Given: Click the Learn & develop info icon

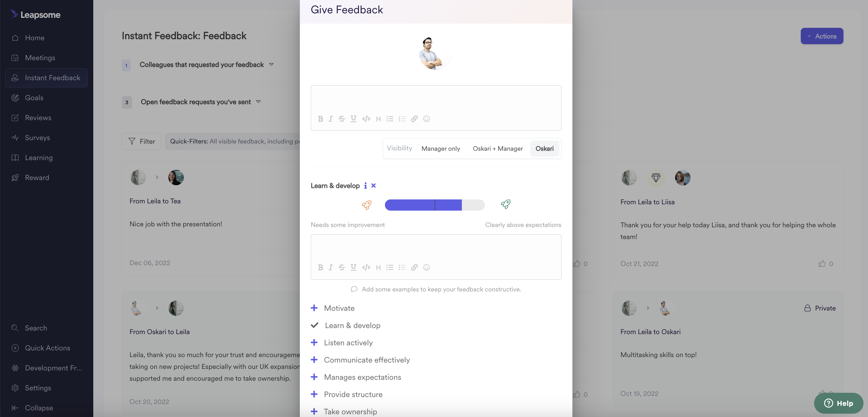Looking at the screenshot, I should tap(365, 186).
